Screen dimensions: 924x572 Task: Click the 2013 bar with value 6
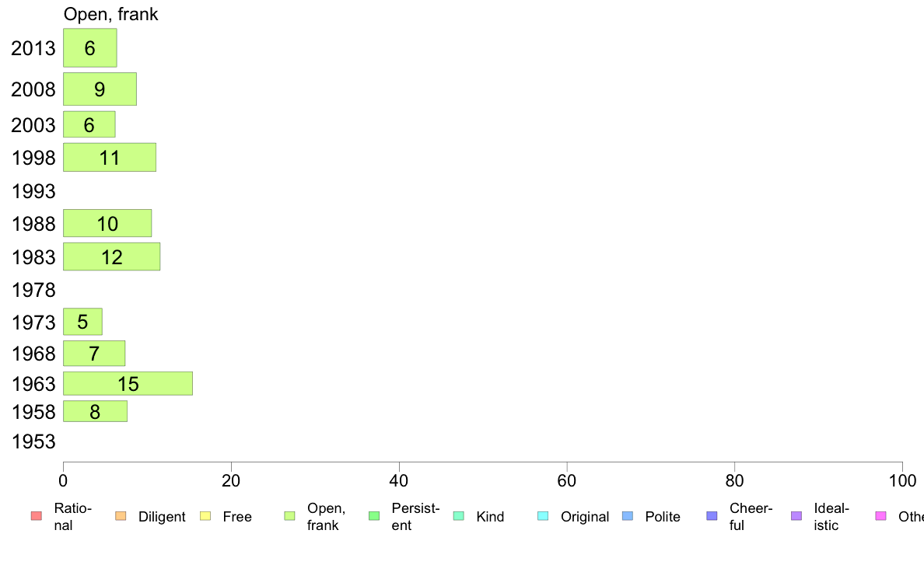coord(90,47)
